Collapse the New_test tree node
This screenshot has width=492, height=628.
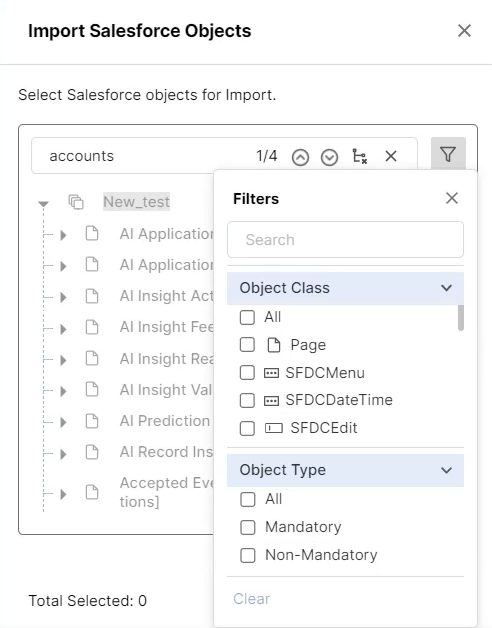[x=44, y=204]
